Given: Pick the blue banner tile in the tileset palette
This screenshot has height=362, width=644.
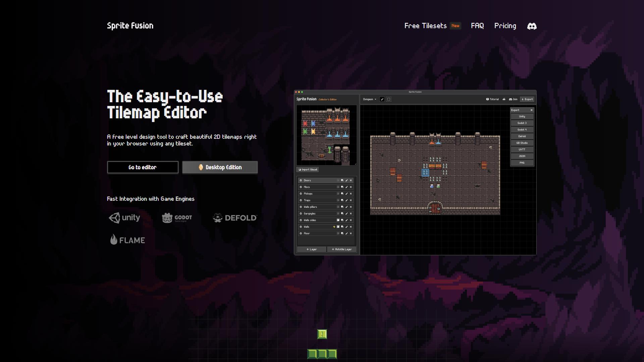Looking at the screenshot, I should coord(313,124).
